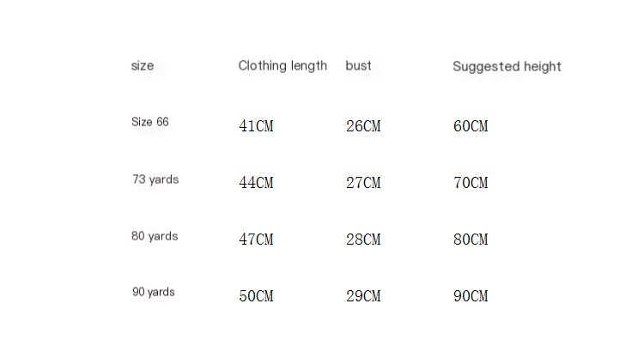Screen dimensions: 644x352
Task: Click the "bust" column header
Action: click(x=359, y=66)
